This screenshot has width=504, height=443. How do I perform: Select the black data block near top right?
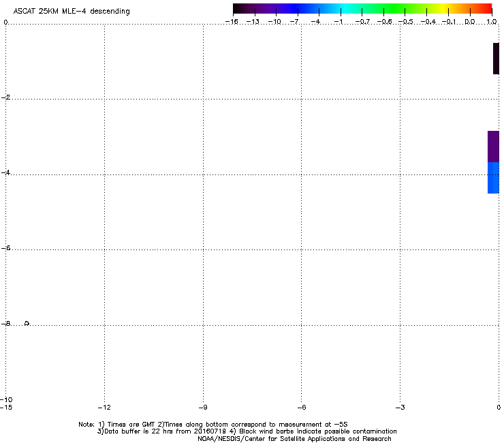click(496, 59)
